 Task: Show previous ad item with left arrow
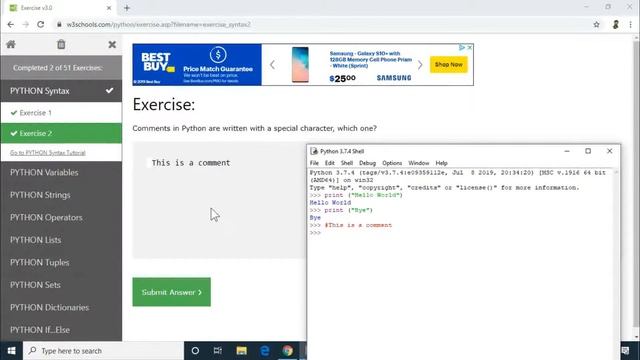(x=272, y=64)
